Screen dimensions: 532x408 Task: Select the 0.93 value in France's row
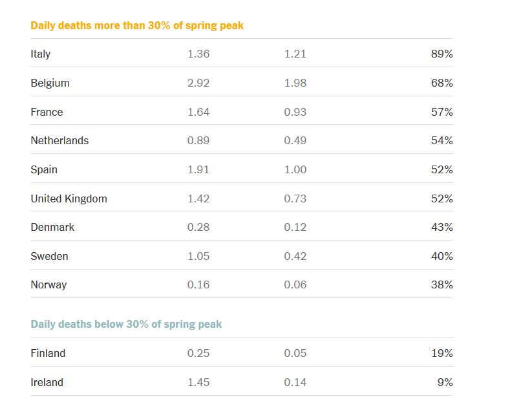click(295, 112)
